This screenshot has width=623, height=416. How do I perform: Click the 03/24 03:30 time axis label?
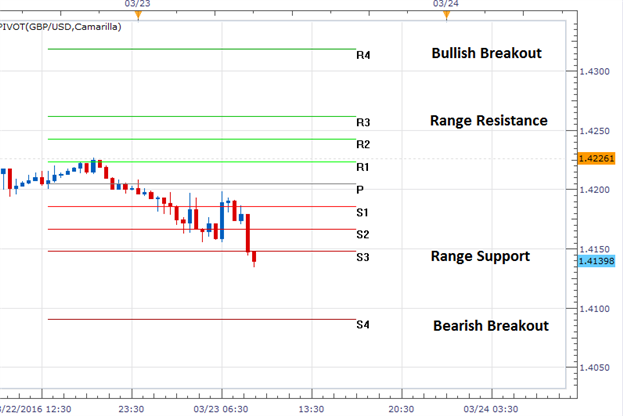491,409
